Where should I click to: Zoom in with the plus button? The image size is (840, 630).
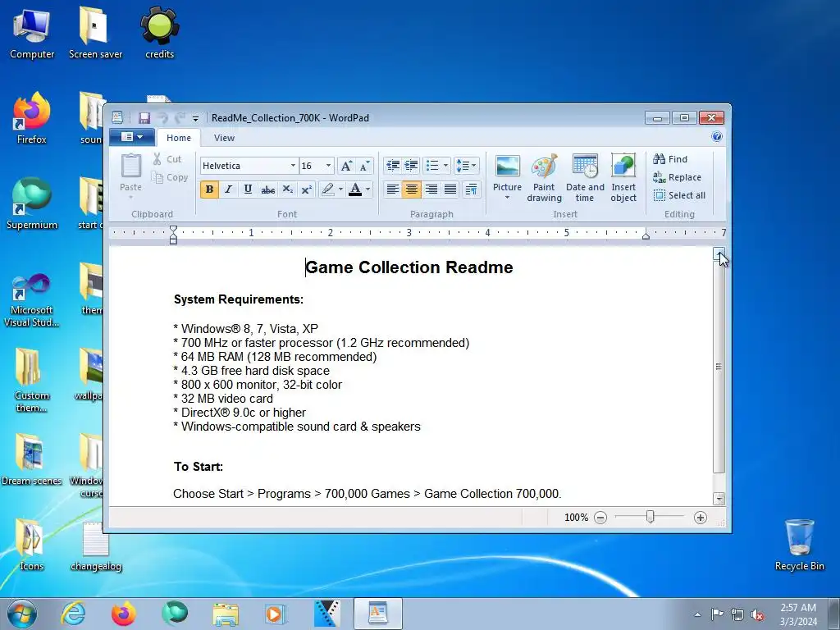point(701,518)
